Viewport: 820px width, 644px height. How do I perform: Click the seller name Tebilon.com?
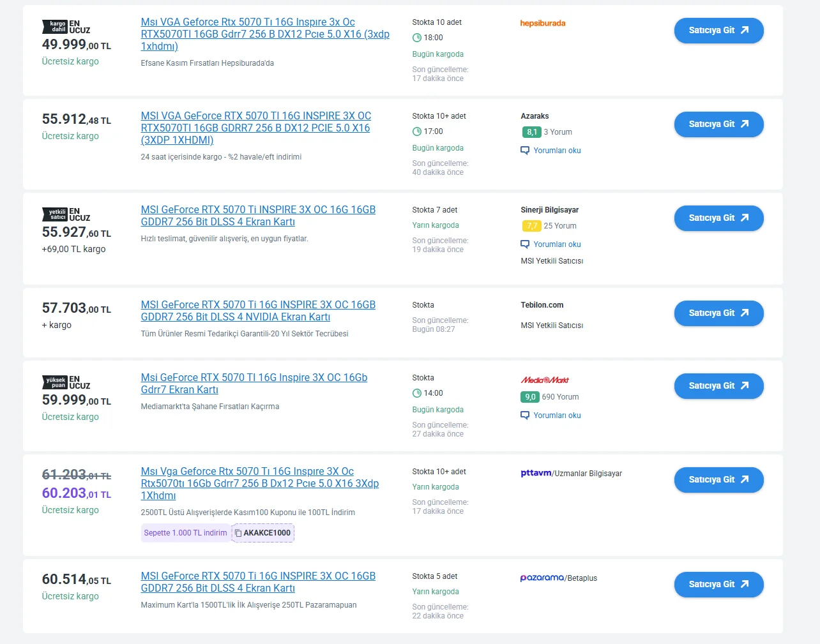coord(542,305)
